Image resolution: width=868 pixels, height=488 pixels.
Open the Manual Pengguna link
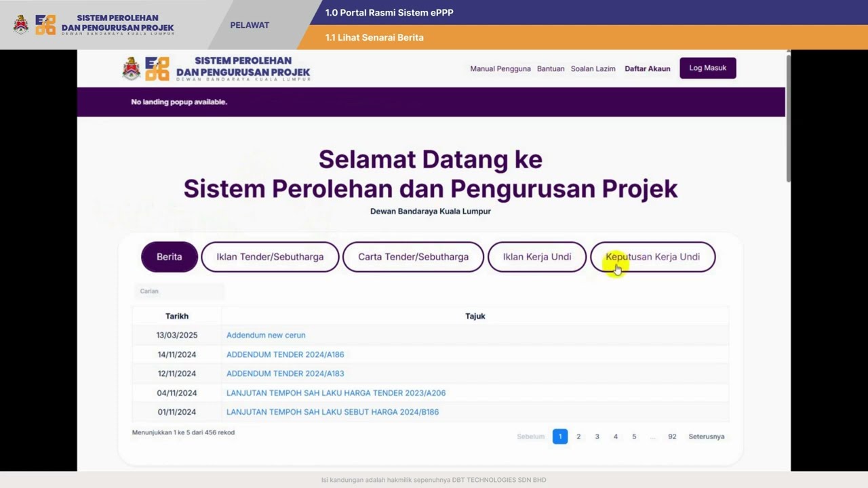pyautogui.click(x=500, y=68)
